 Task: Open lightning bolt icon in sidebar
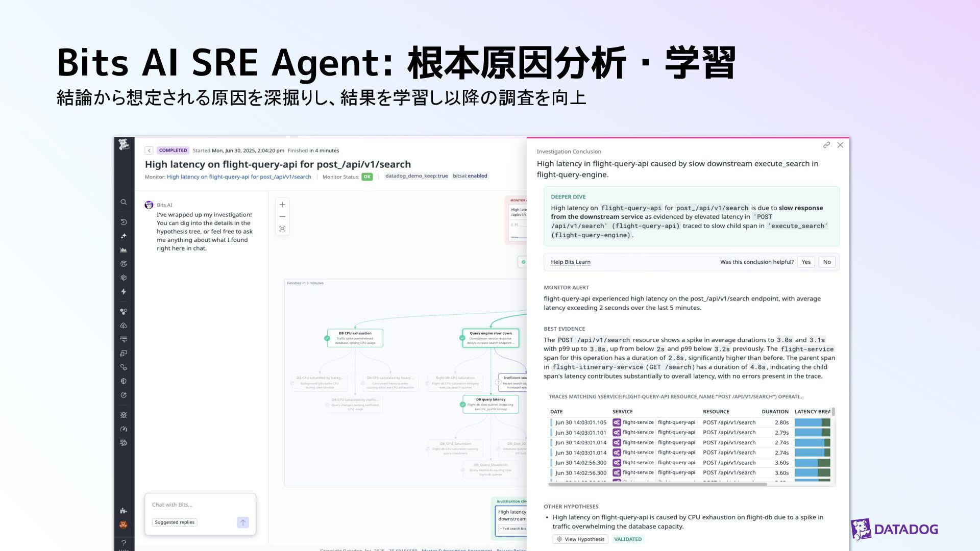click(124, 292)
